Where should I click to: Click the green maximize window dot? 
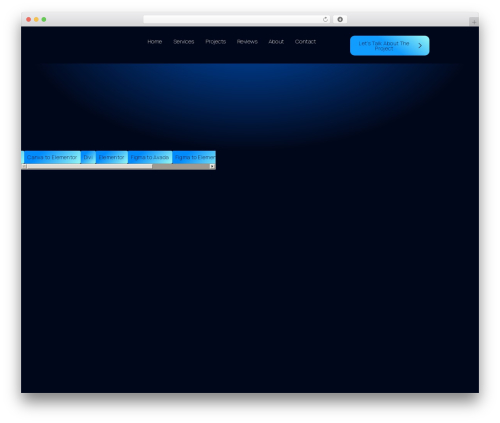pos(44,19)
